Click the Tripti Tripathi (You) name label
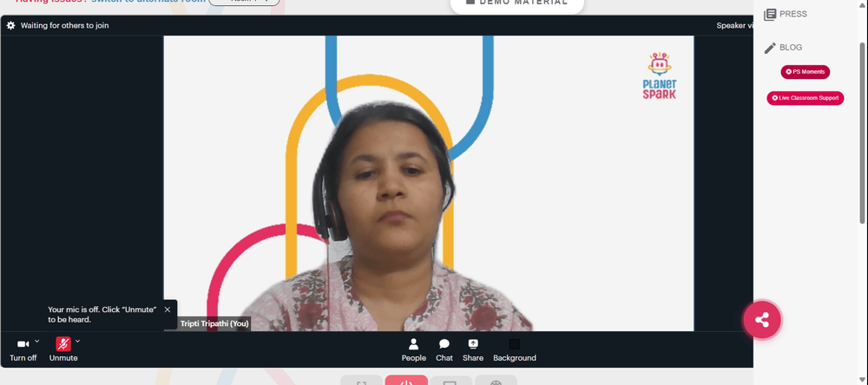The height and width of the screenshot is (385, 868). (214, 323)
